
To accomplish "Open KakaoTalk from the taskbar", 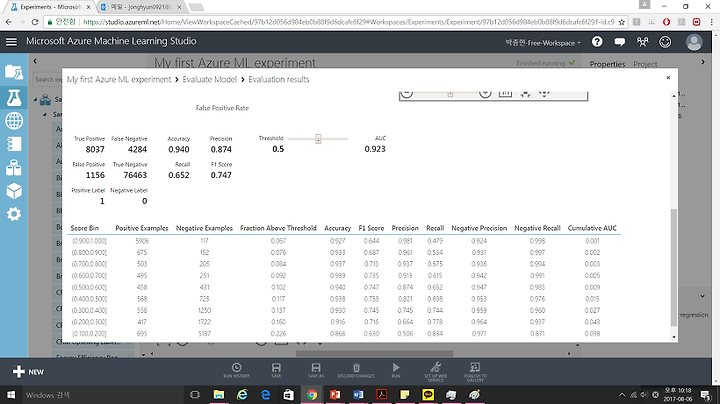I will tap(428, 395).
